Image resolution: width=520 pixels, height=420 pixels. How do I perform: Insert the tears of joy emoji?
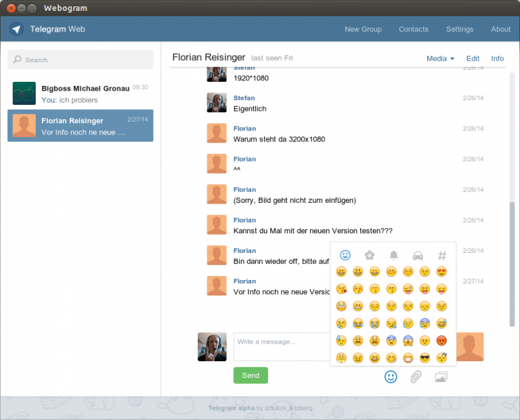357,323
